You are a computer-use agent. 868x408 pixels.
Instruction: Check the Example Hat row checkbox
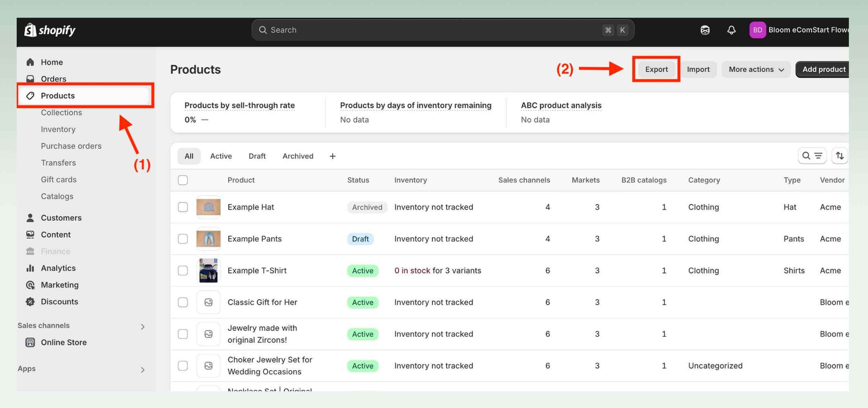tap(183, 207)
